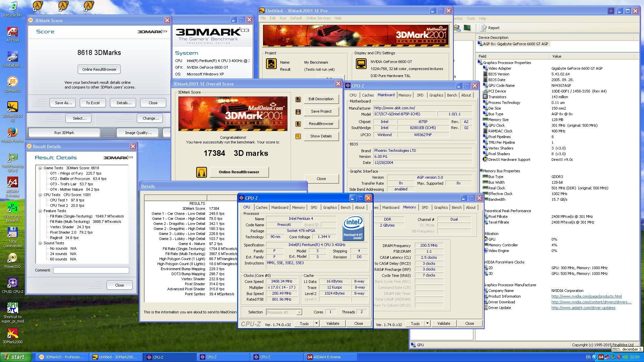Open the Tools dropdown arrow in CPU-Z CPU window
The height and width of the screenshot is (362, 644).
tap(316, 323)
